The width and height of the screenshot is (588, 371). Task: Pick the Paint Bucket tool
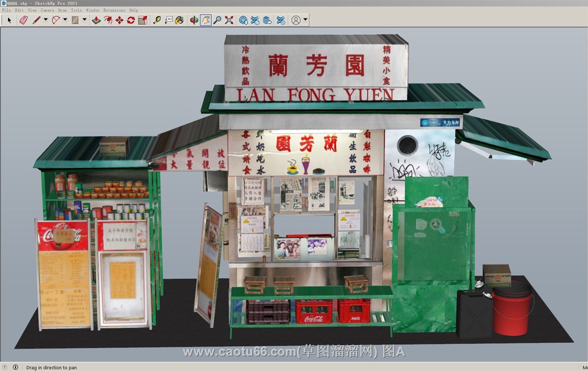click(180, 20)
